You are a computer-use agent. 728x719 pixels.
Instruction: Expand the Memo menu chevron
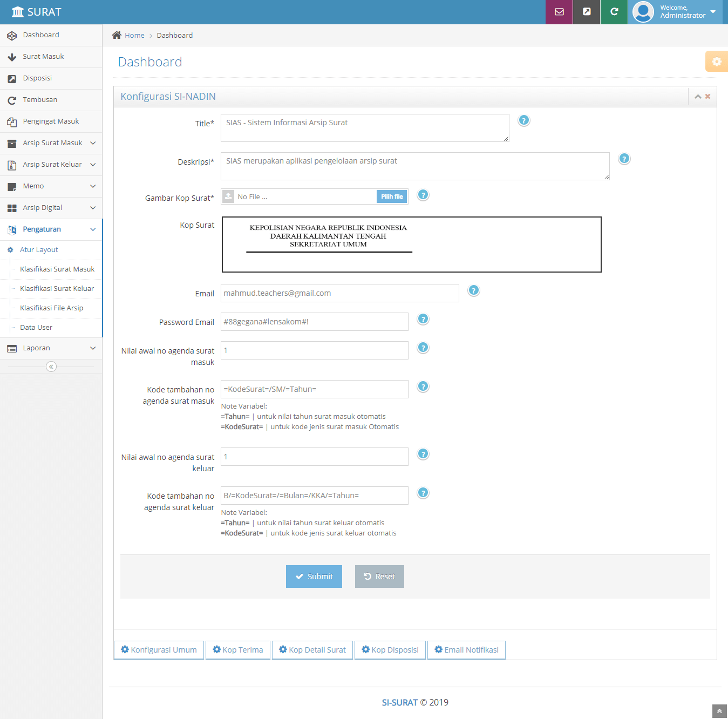coord(93,186)
